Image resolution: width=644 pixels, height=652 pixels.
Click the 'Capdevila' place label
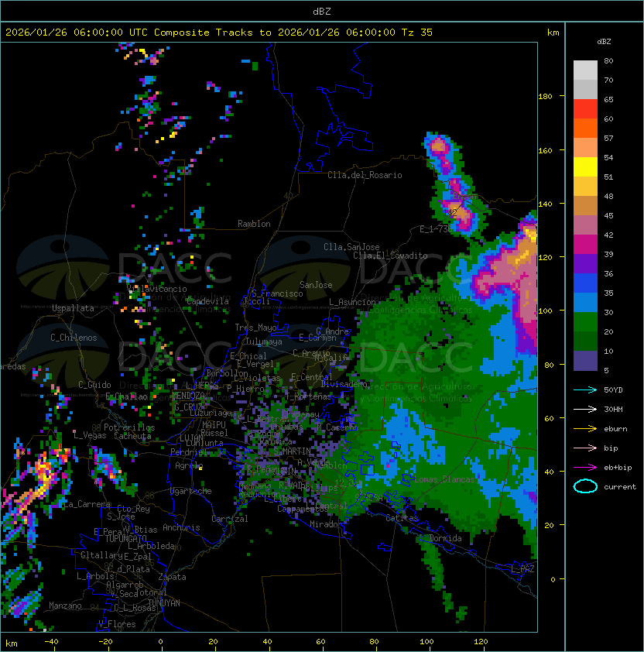click(x=207, y=301)
